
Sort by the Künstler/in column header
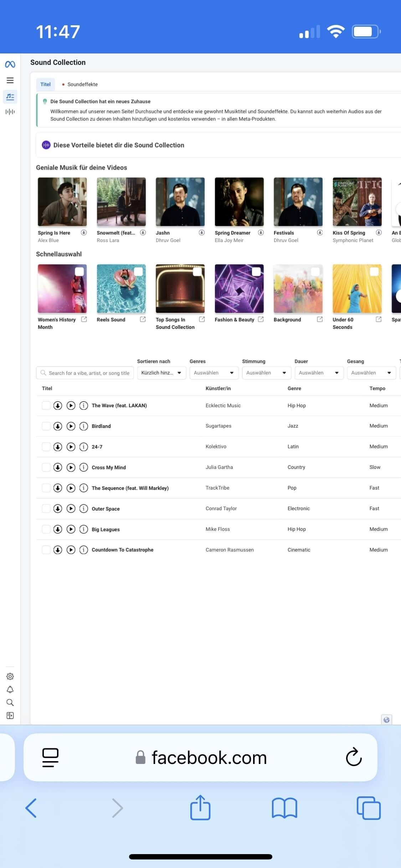[218, 388]
